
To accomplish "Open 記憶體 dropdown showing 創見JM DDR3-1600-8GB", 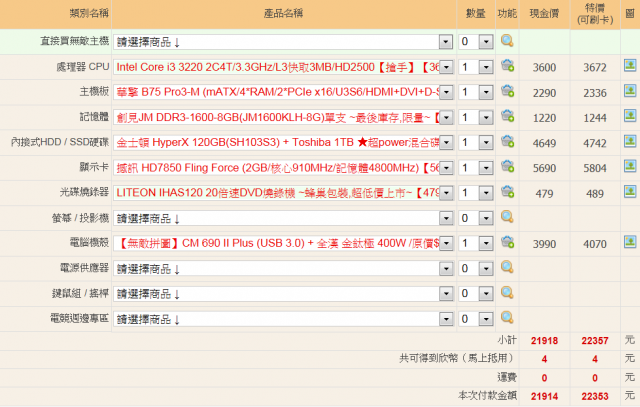I will [x=283, y=118].
